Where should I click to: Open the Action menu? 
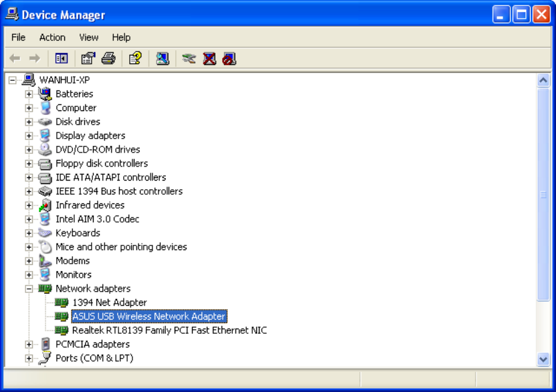(x=52, y=37)
